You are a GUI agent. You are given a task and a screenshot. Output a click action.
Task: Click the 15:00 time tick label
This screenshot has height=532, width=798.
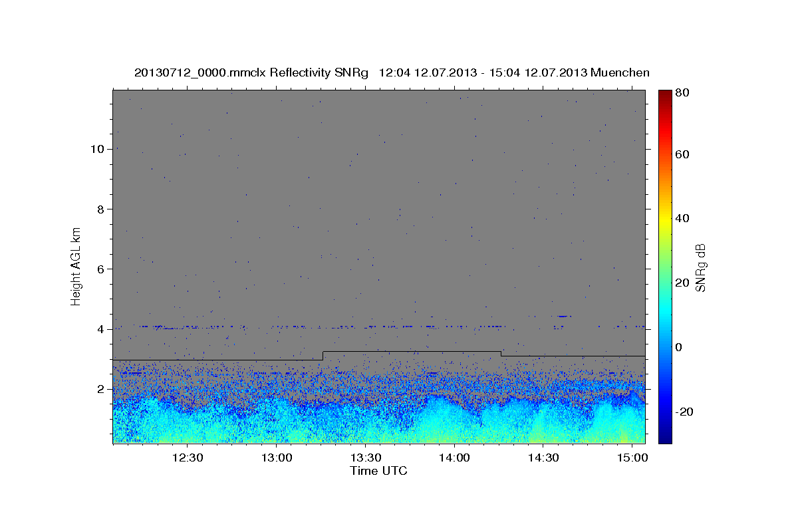pos(632,458)
